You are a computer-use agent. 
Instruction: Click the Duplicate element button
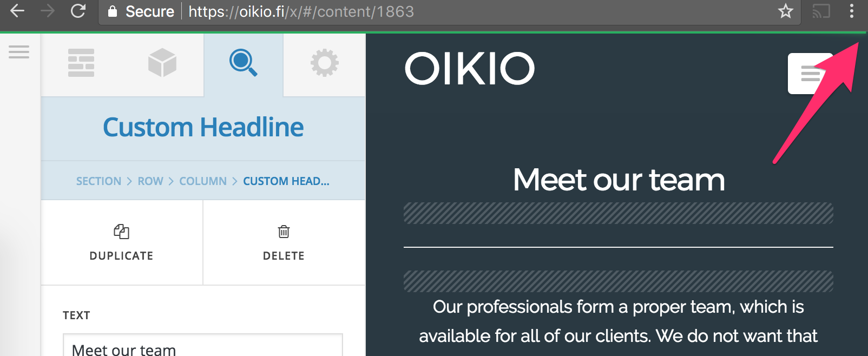pos(122,242)
